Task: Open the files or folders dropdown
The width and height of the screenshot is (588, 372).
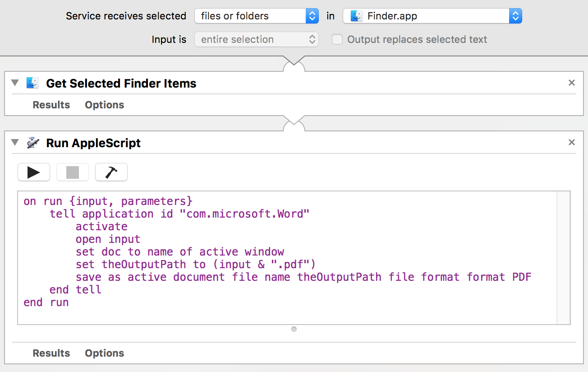Action: coord(257,16)
